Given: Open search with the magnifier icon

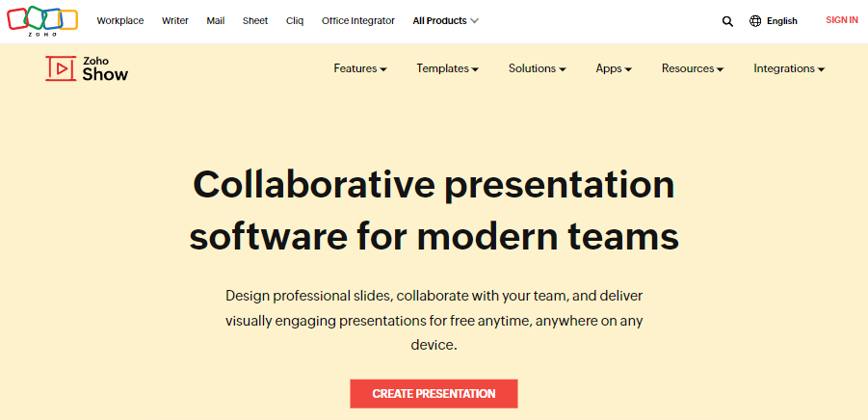Looking at the screenshot, I should [727, 21].
